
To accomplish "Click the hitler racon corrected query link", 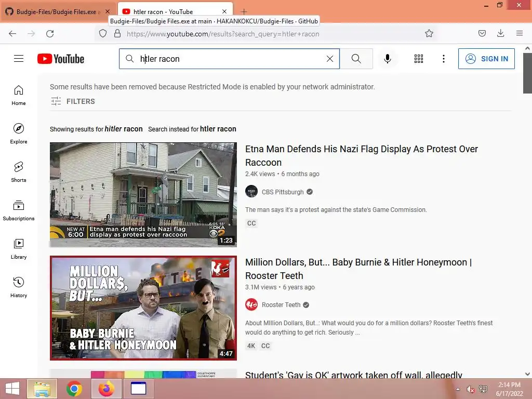I will (x=124, y=129).
